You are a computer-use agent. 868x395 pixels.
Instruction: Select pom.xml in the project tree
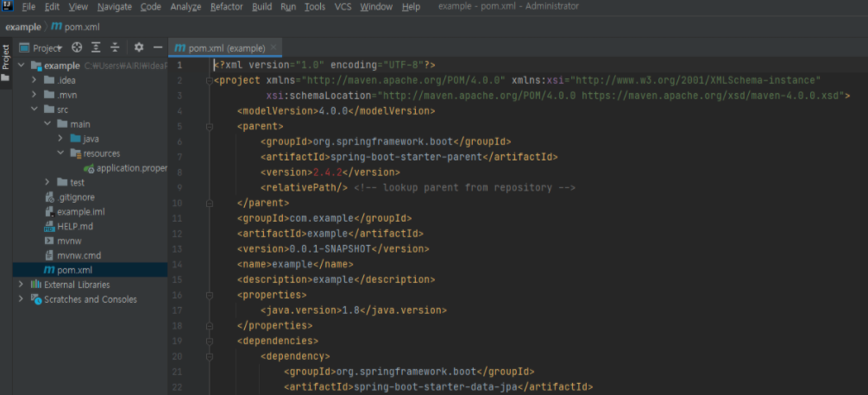coord(67,270)
